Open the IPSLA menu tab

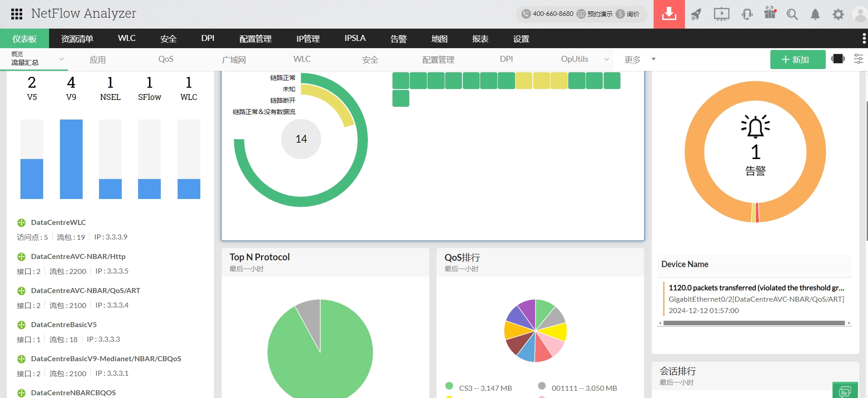[x=355, y=39]
